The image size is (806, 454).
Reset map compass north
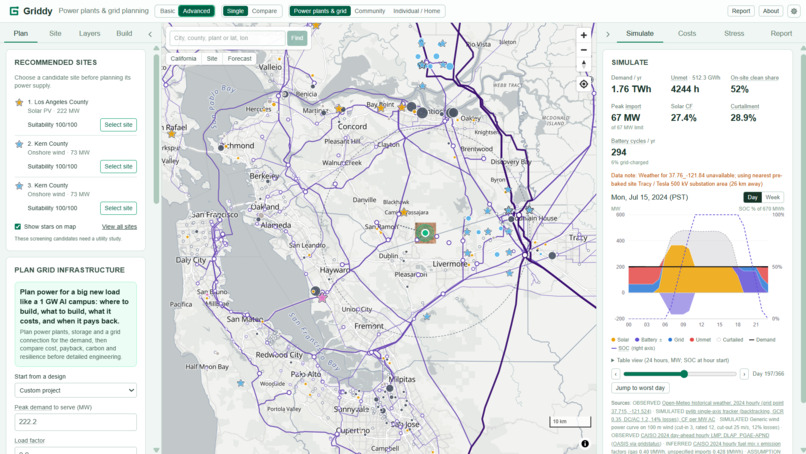pos(583,64)
